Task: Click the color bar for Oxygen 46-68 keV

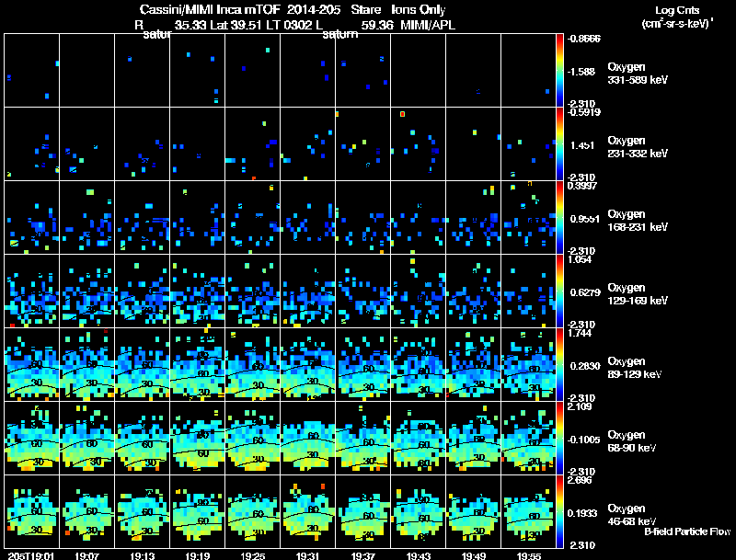Action: point(560,511)
